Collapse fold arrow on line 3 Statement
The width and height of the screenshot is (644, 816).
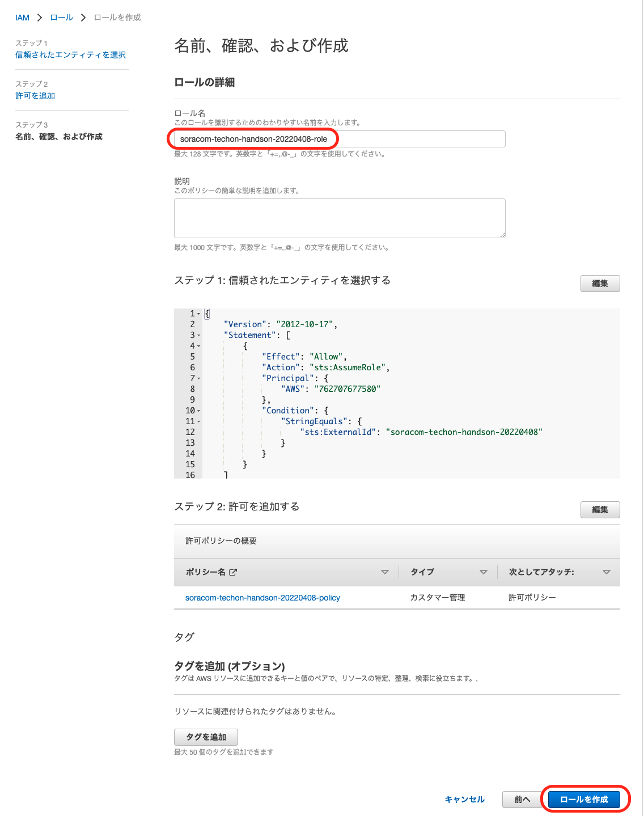point(198,335)
